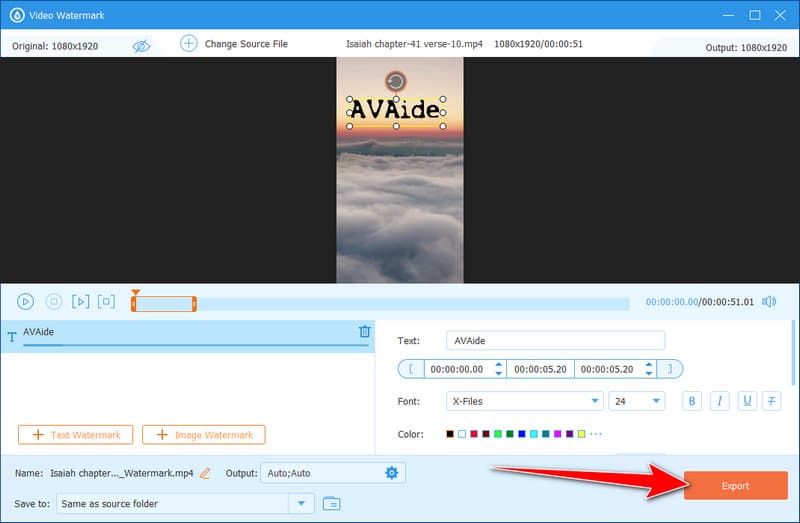Viewport: 800px width, 523px height.
Task: Delete the AVAide watermark with trash icon
Action: click(364, 332)
